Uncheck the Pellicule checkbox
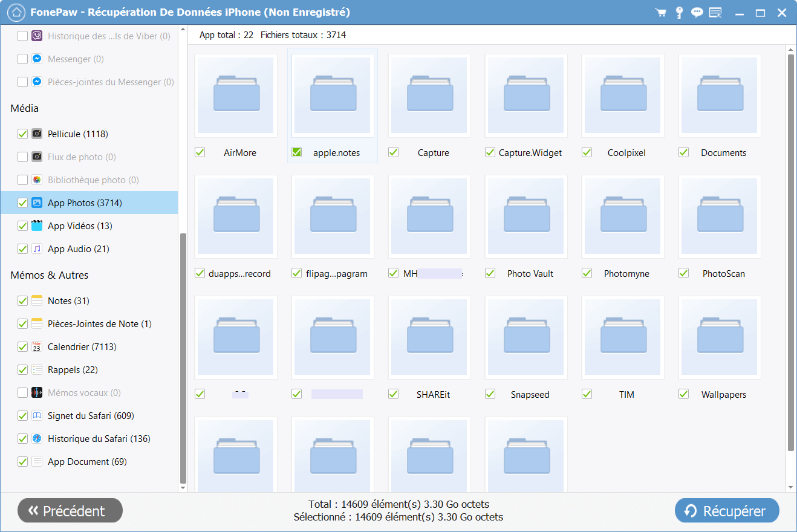 coord(22,134)
